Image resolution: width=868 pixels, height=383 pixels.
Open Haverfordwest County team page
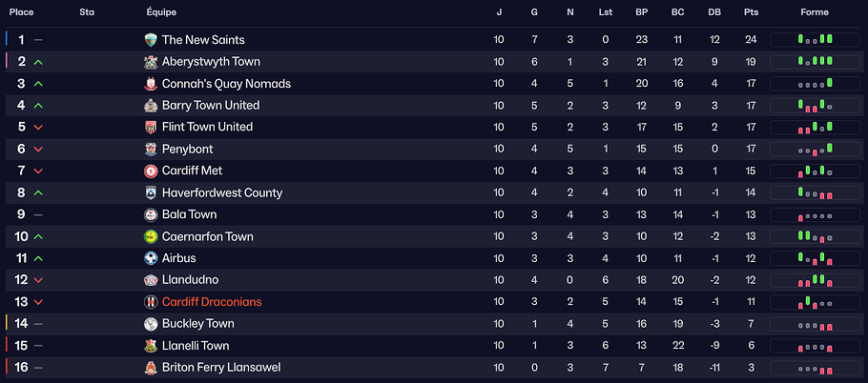222,193
